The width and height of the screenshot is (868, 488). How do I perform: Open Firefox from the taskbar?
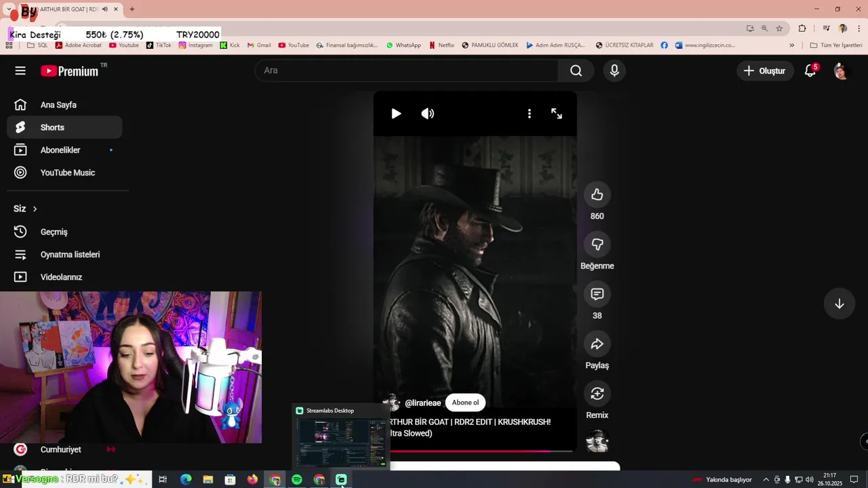point(252,480)
